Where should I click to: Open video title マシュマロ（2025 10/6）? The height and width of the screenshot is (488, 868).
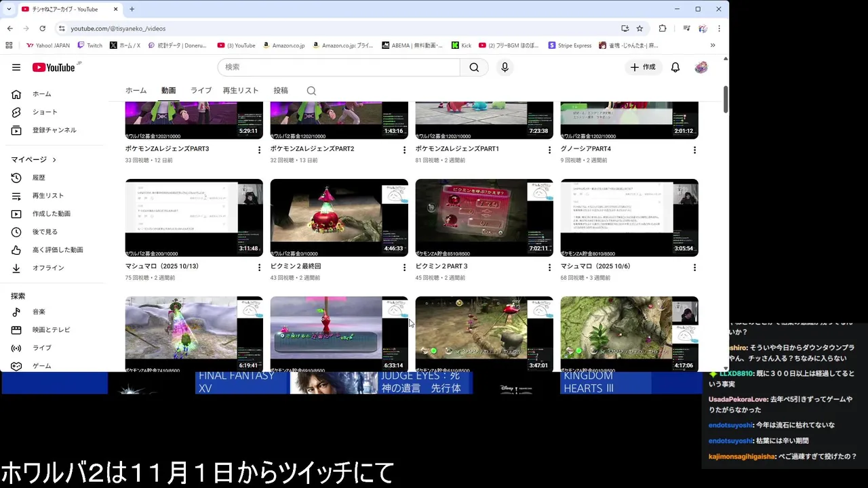pyautogui.click(x=595, y=266)
